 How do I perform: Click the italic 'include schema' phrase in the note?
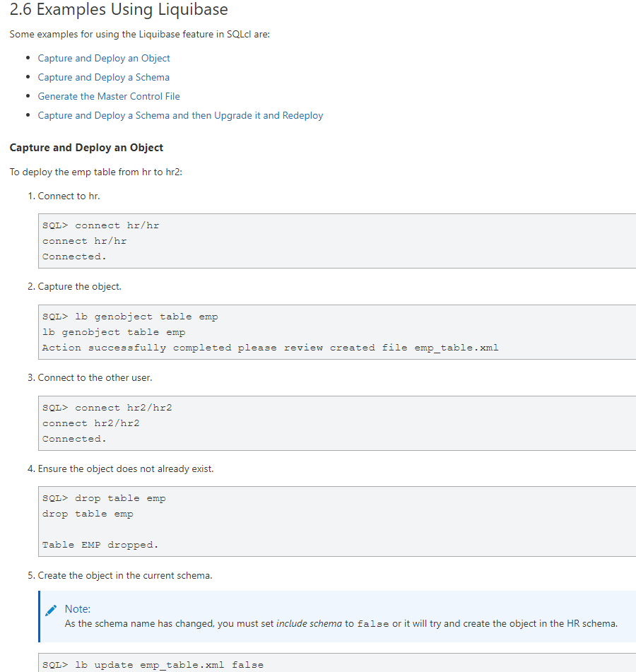click(309, 623)
